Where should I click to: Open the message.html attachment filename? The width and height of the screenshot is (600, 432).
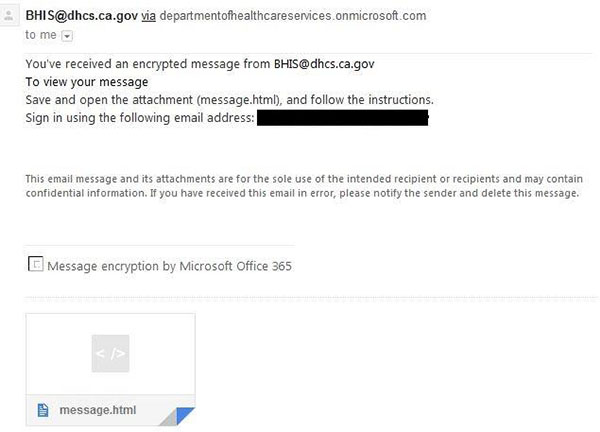[x=98, y=410]
